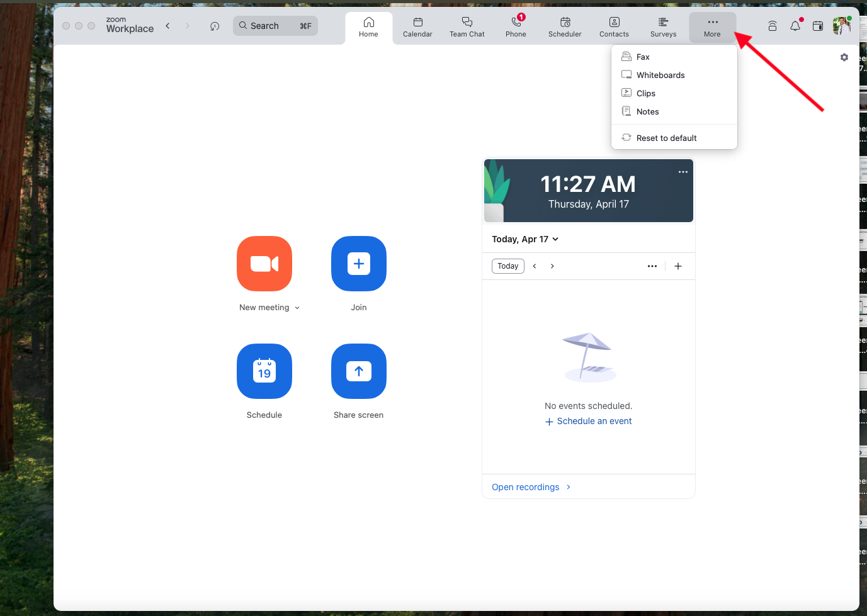Image resolution: width=867 pixels, height=616 pixels.
Task: Click the Search field
Action: coord(275,26)
